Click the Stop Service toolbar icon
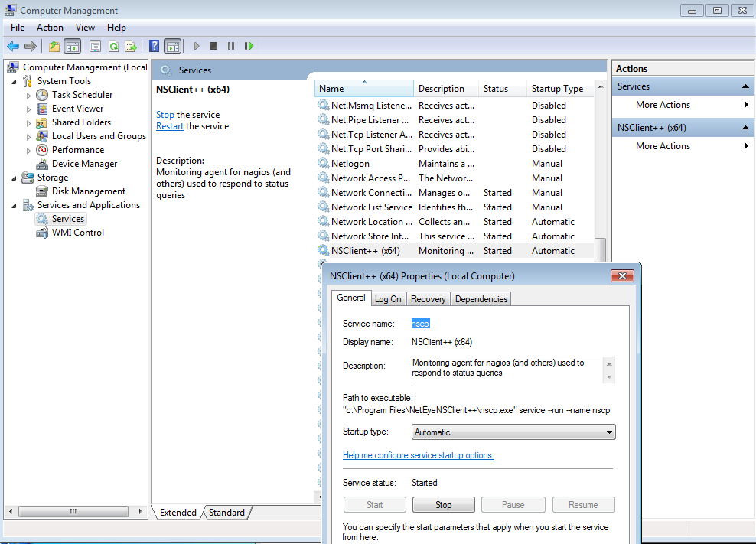This screenshot has height=544, width=756. 213,47
